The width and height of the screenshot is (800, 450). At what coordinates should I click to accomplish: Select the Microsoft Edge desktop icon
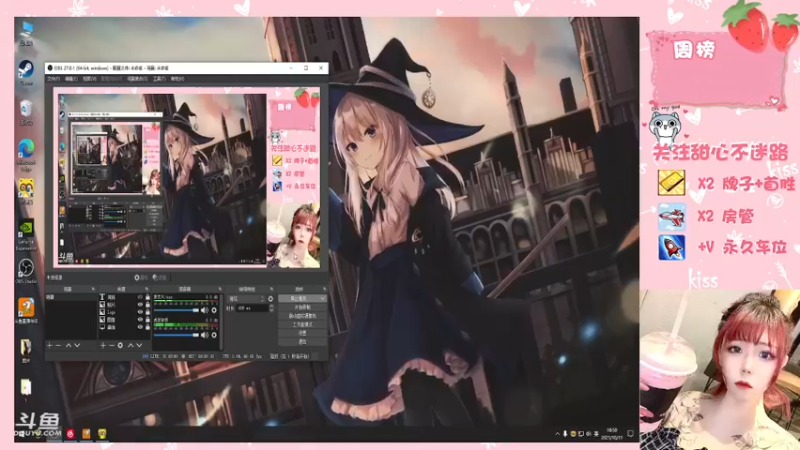pyautogui.click(x=26, y=155)
